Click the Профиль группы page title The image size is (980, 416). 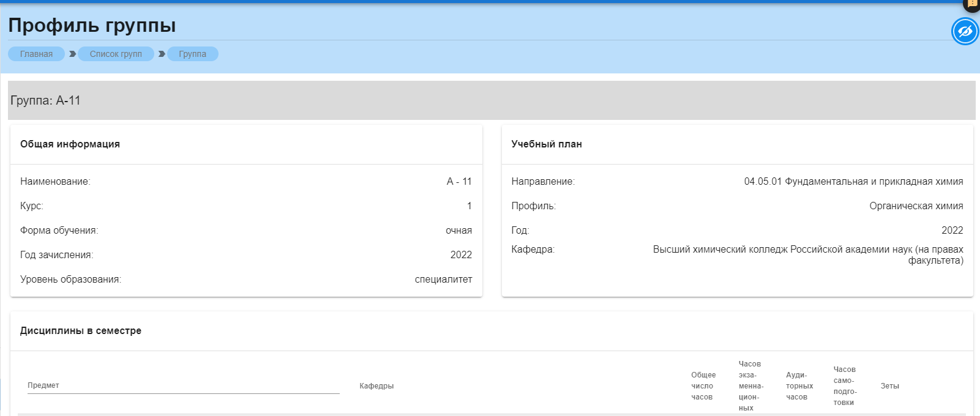[x=92, y=25]
